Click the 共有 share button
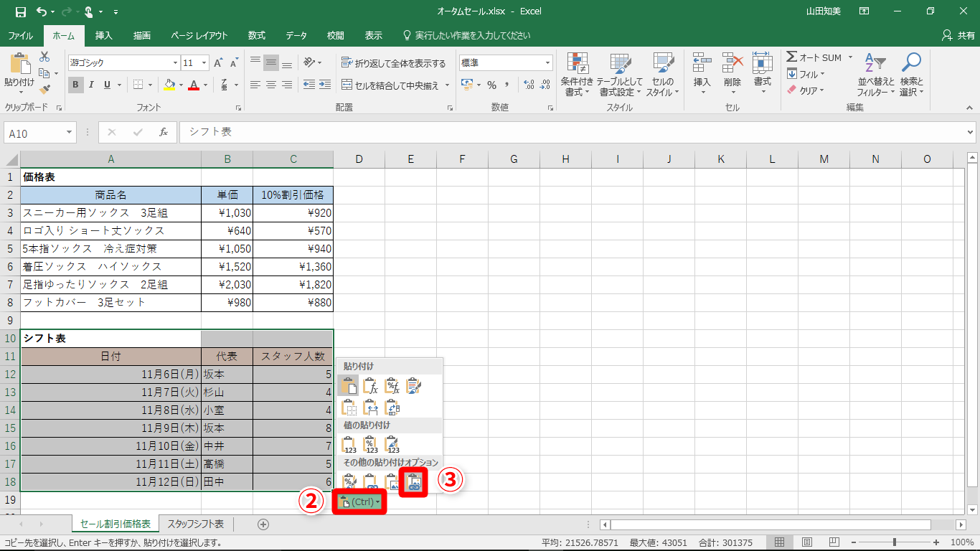 (958, 35)
